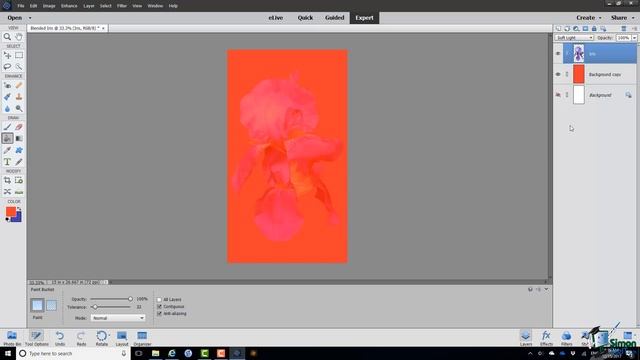
Task: Select the Red Eye Removal tool
Action: click(7, 85)
